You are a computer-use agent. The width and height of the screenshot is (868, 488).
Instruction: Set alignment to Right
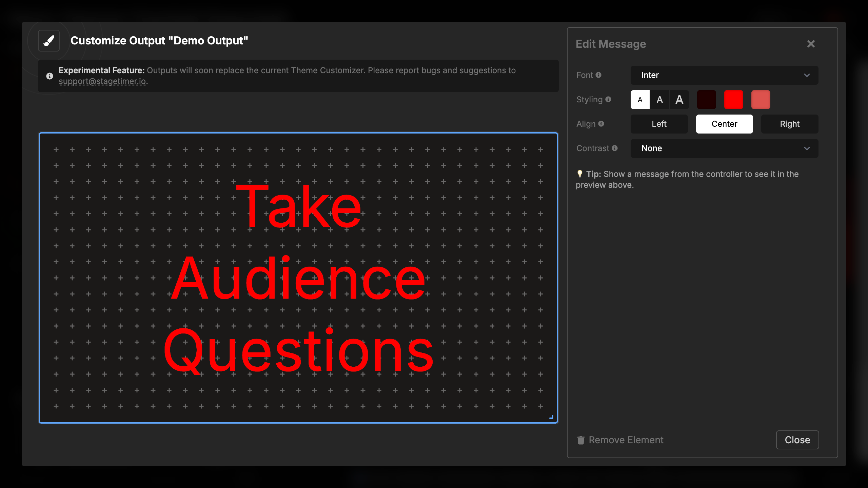(x=789, y=124)
